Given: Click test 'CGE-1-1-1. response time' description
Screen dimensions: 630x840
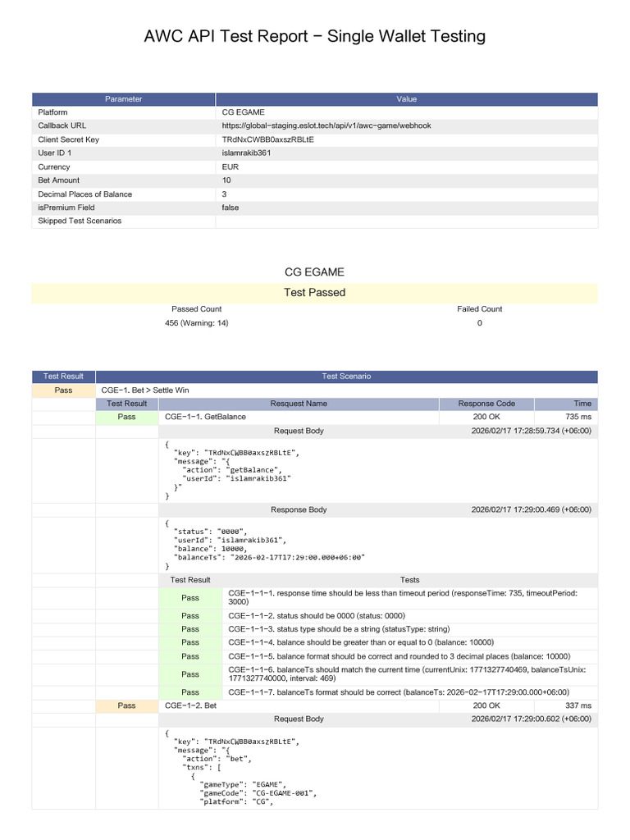Looking at the screenshot, I should point(403,598).
